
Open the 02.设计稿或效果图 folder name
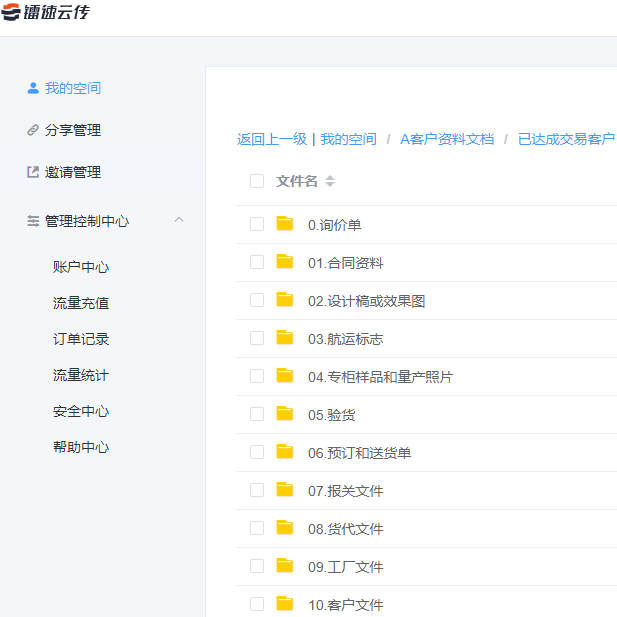coord(366,301)
